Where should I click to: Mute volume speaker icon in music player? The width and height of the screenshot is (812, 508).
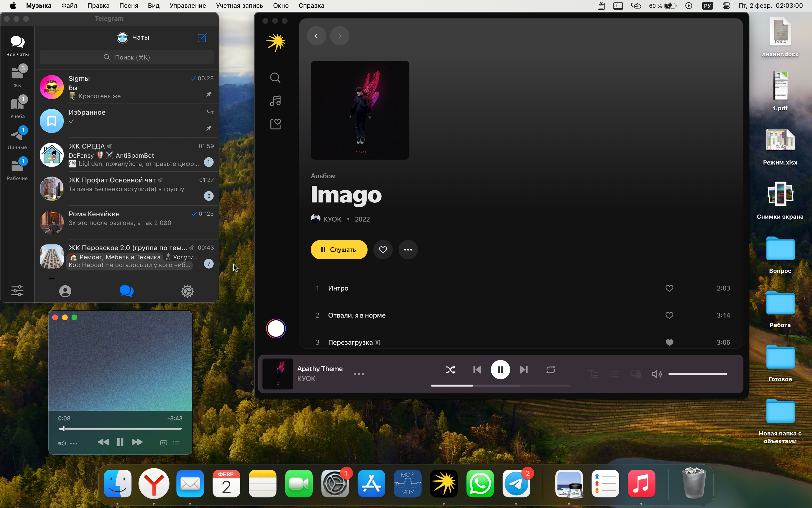pos(656,374)
